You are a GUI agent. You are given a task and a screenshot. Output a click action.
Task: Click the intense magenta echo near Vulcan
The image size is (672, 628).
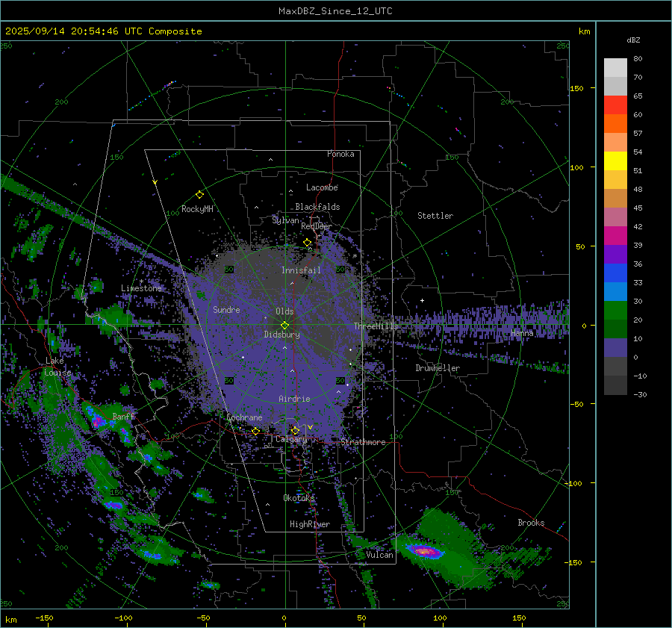point(424,551)
